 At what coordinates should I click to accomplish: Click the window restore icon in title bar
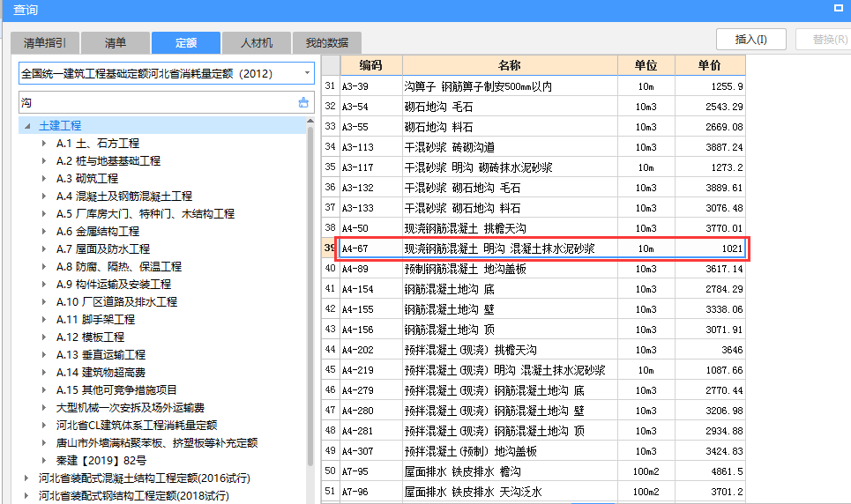click(838, 8)
